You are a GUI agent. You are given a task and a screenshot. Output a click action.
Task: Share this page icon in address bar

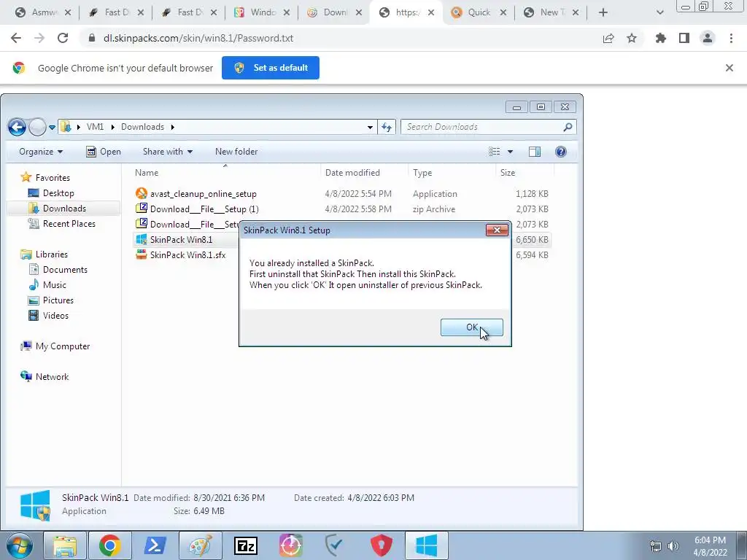tap(608, 38)
